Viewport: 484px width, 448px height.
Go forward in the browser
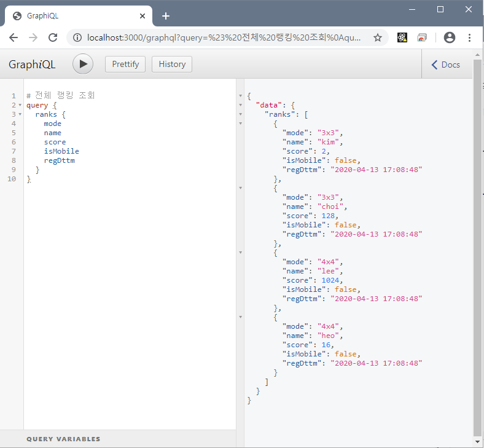[33, 37]
